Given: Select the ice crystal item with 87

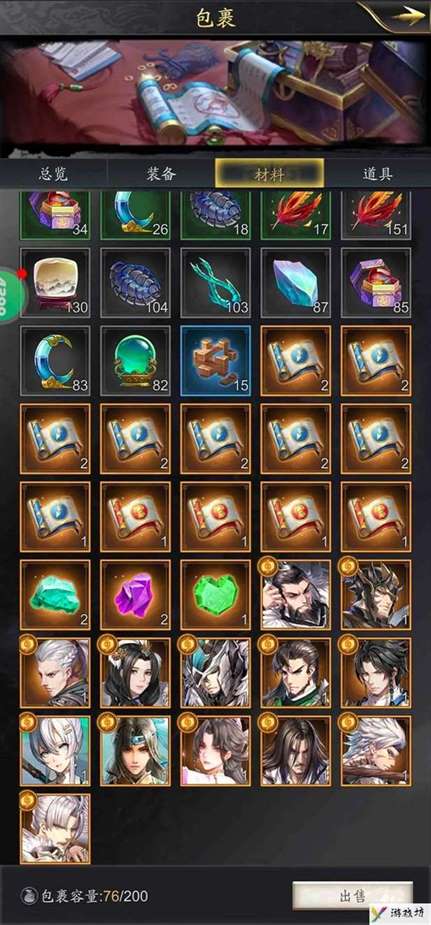Looking at the screenshot, I should point(296,283).
